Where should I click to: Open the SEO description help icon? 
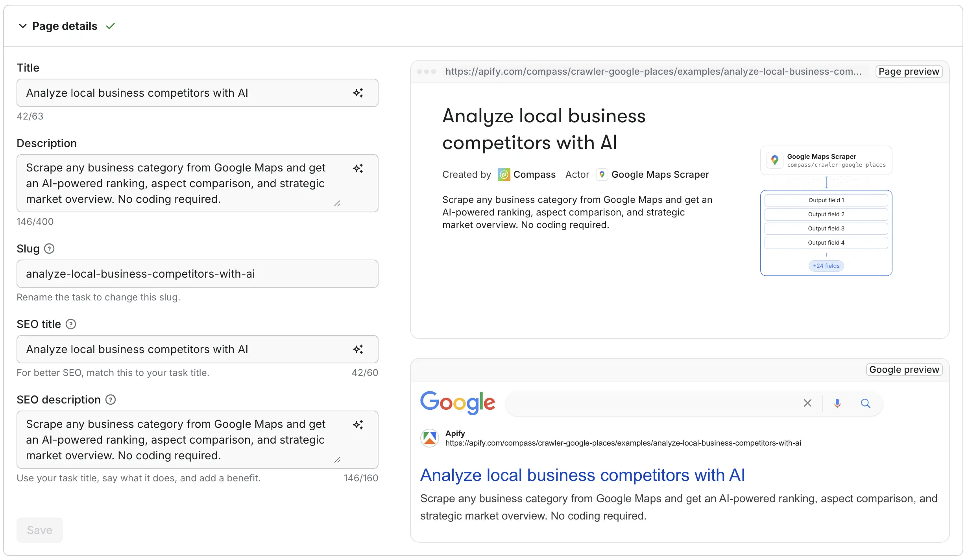[x=111, y=400]
